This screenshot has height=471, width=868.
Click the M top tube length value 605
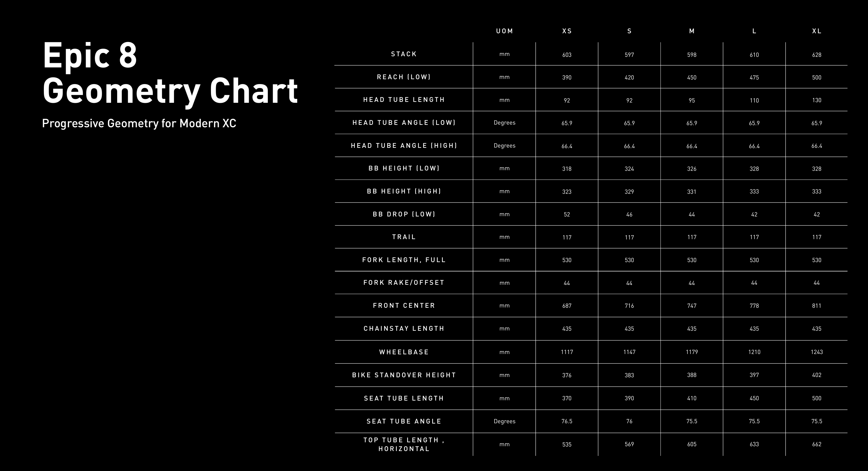692,444
